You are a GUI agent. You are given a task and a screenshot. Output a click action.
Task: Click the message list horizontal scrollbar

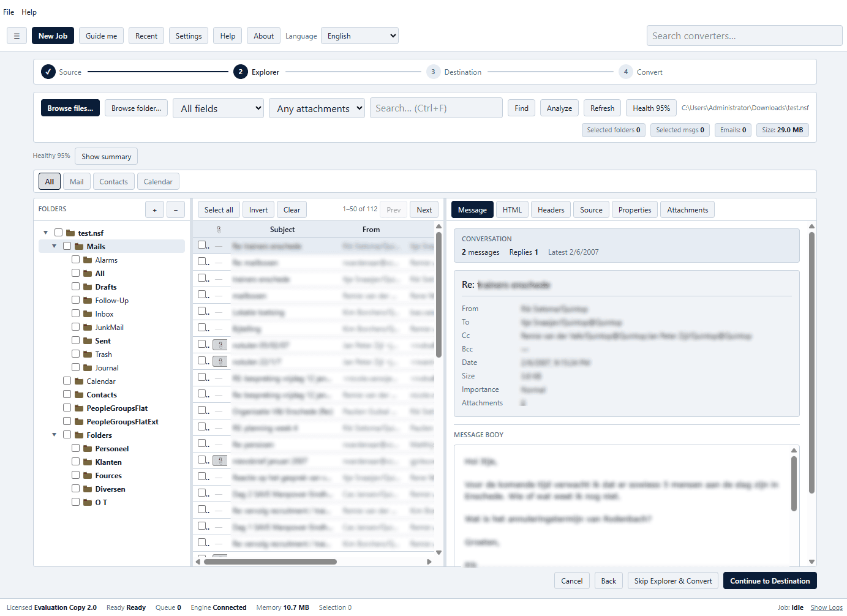coord(270,562)
